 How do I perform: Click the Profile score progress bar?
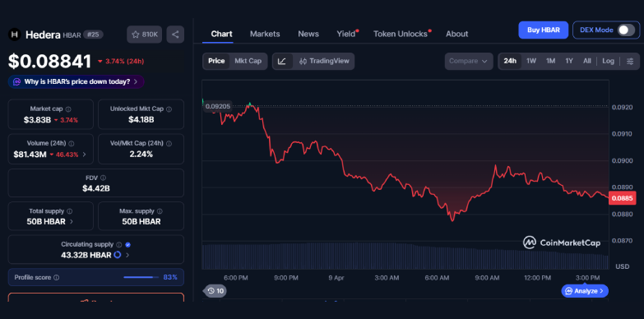click(141, 278)
